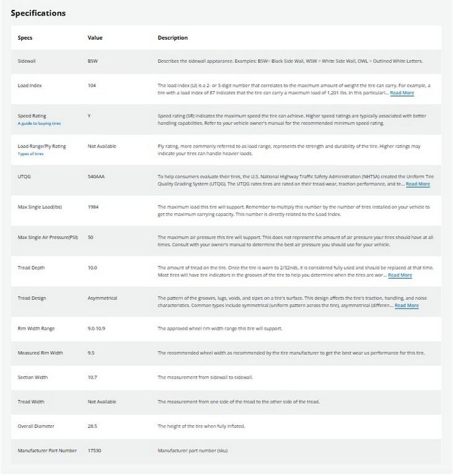Click the Value column header
The width and height of the screenshot is (453, 476).
tap(95, 38)
